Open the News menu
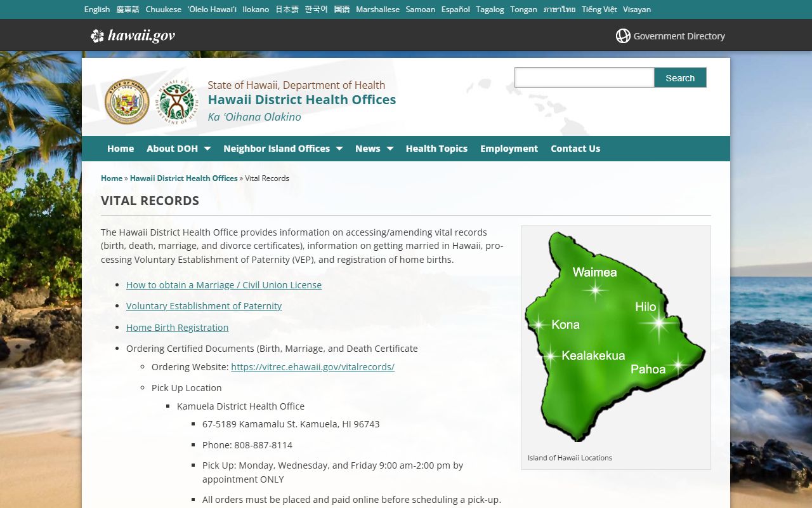This screenshot has height=508, width=812. click(368, 149)
